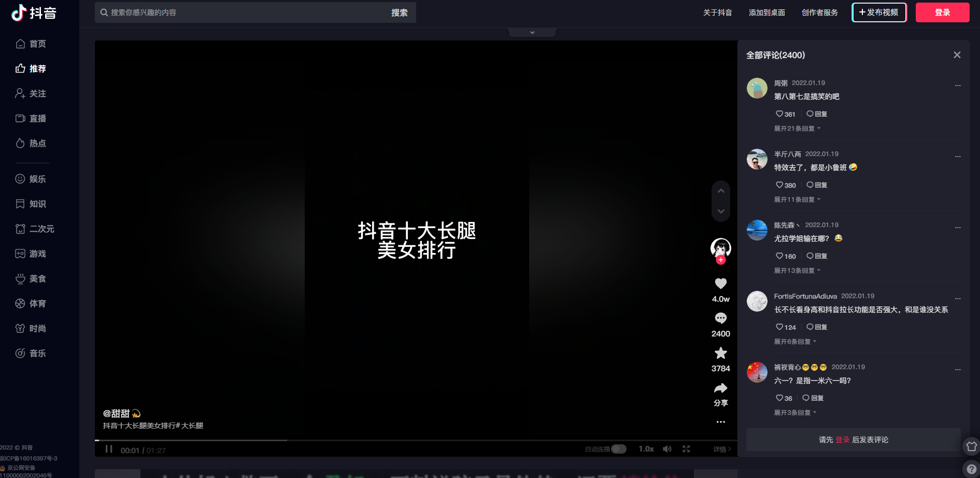Open comments via the speech bubble icon
This screenshot has height=478, width=980.
tap(720, 318)
